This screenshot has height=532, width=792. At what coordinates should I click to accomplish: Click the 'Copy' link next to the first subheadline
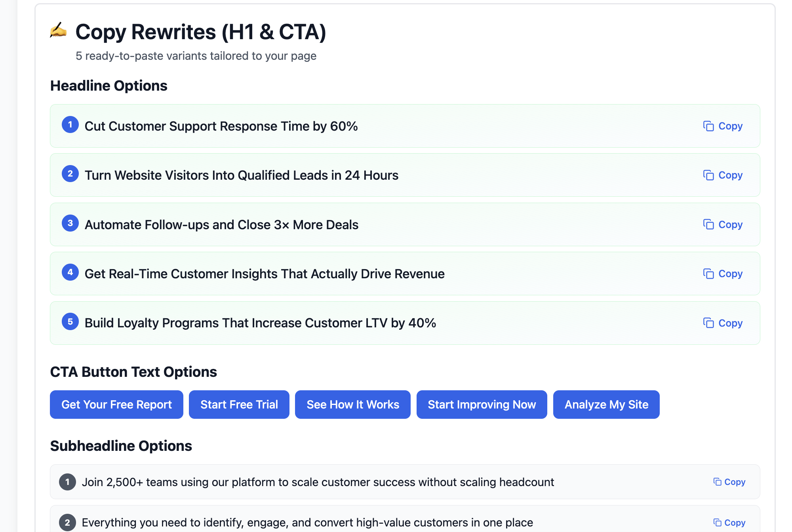point(735,482)
